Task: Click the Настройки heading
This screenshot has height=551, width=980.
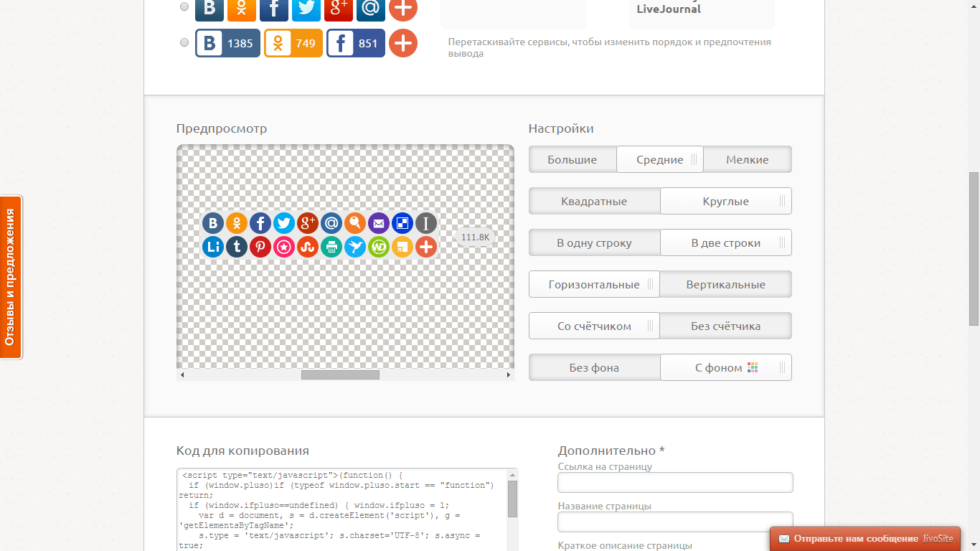Action: tap(561, 128)
